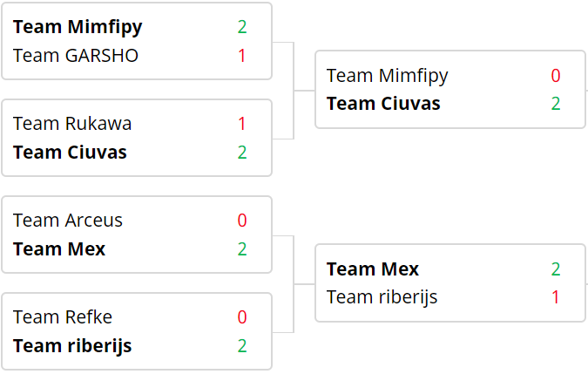
Task: Select Team Mimfipy in the semifinal match
Action: 388,76
